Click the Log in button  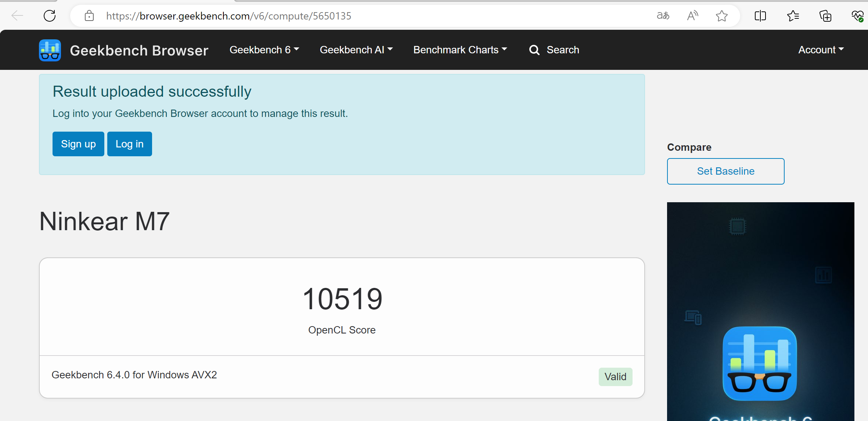(x=129, y=144)
